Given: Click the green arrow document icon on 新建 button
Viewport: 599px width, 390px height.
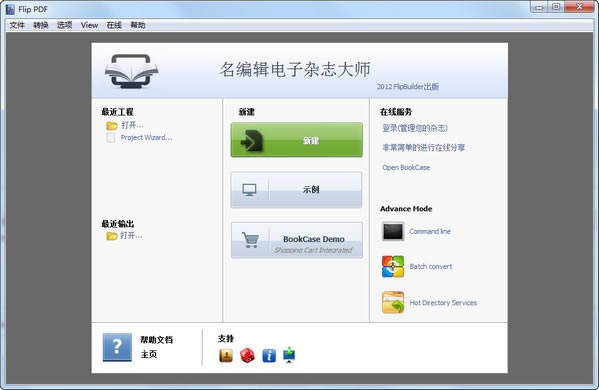Looking at the screenshot, I should click(x=251, y=141).
